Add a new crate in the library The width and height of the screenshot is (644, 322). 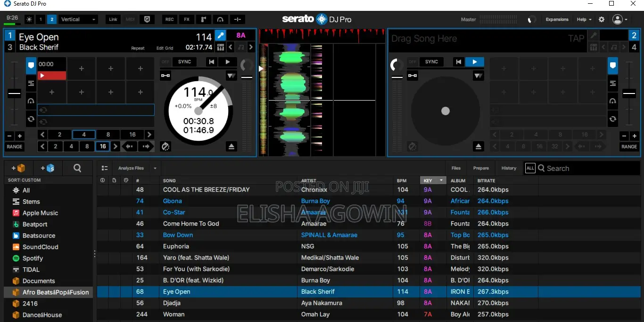click(x=18, y=168)
